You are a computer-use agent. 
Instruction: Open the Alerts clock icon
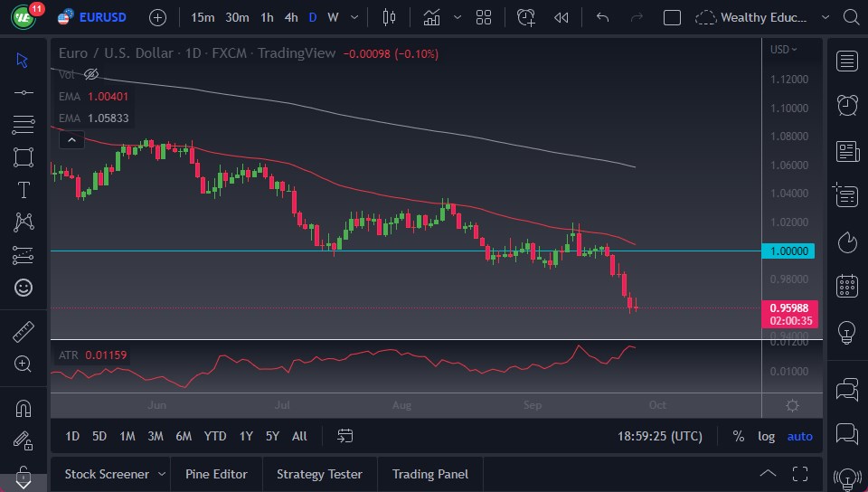pyautogui.click(x=847, y=105)
